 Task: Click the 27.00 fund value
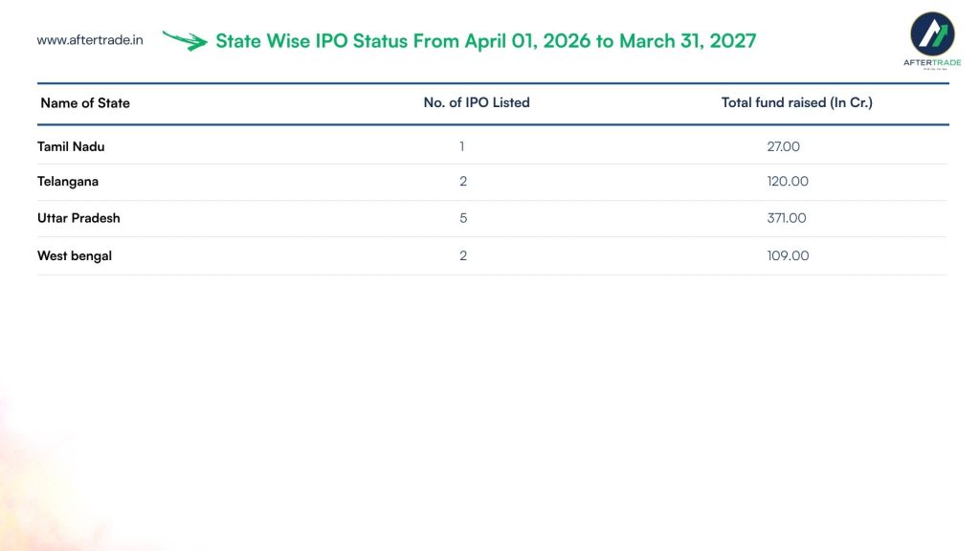pos(783,146)
